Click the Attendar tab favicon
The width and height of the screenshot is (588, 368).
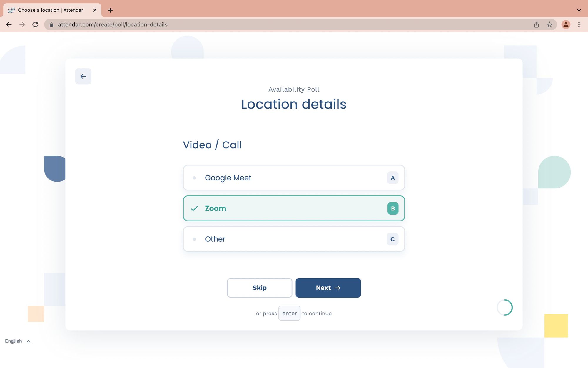pyautogui.click(x=11, y=10)
